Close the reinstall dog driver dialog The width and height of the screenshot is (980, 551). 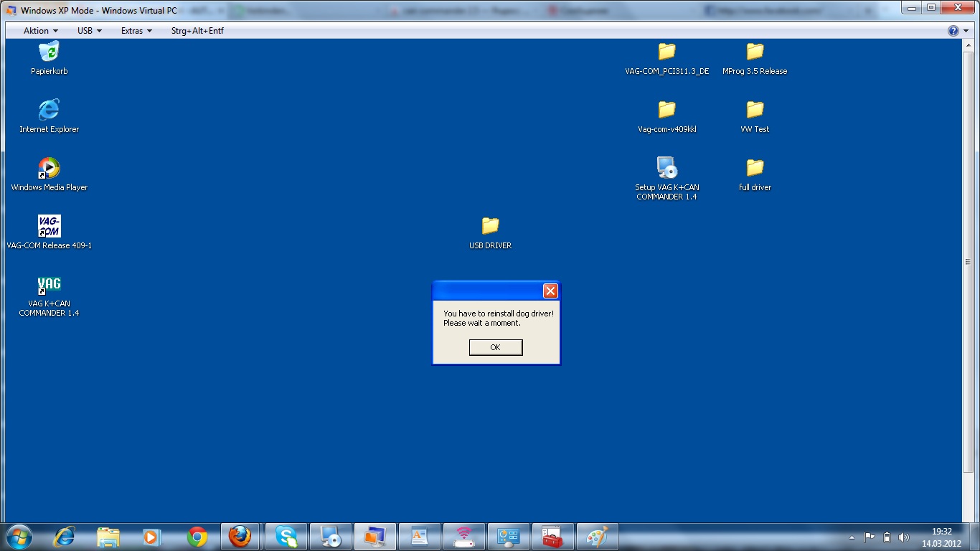tap(550, 291)
